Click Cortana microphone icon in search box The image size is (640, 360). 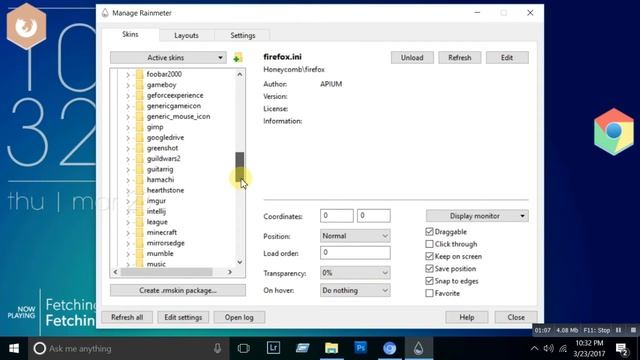coord(218,348)
